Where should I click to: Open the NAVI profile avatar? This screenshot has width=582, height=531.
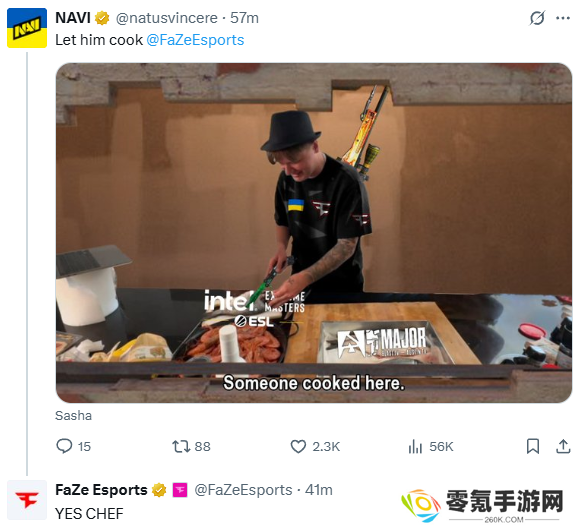(x=27, y=28)
